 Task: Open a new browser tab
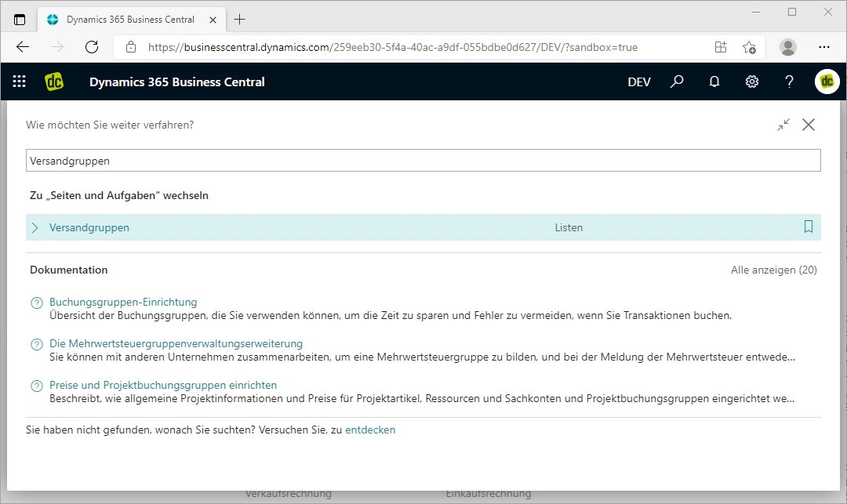coord(239,20)
